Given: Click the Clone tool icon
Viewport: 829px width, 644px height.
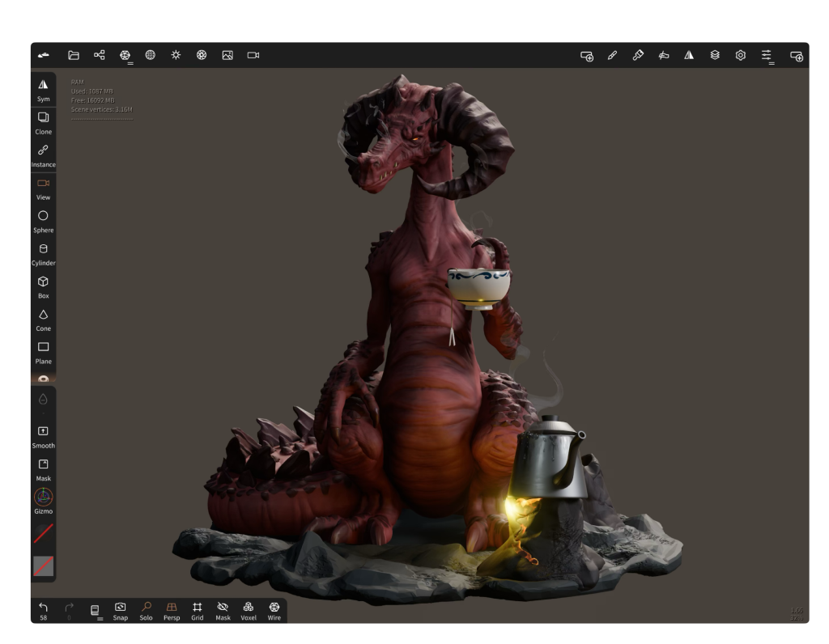Looking at the screenshot, I should click(x=43, y=121).
